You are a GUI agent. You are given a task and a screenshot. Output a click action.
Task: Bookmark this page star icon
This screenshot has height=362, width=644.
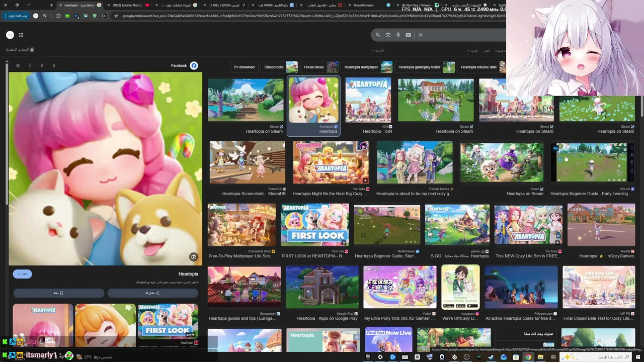click(x=116, y=16)
